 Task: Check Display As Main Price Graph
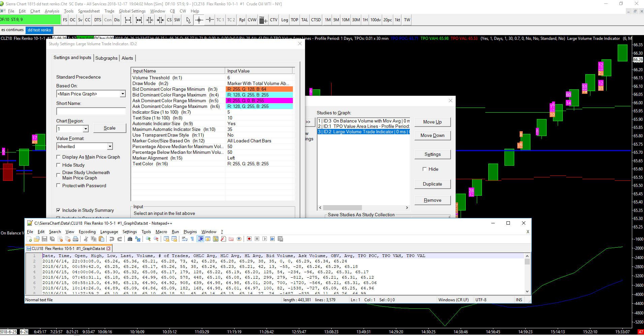coord(58,157)
